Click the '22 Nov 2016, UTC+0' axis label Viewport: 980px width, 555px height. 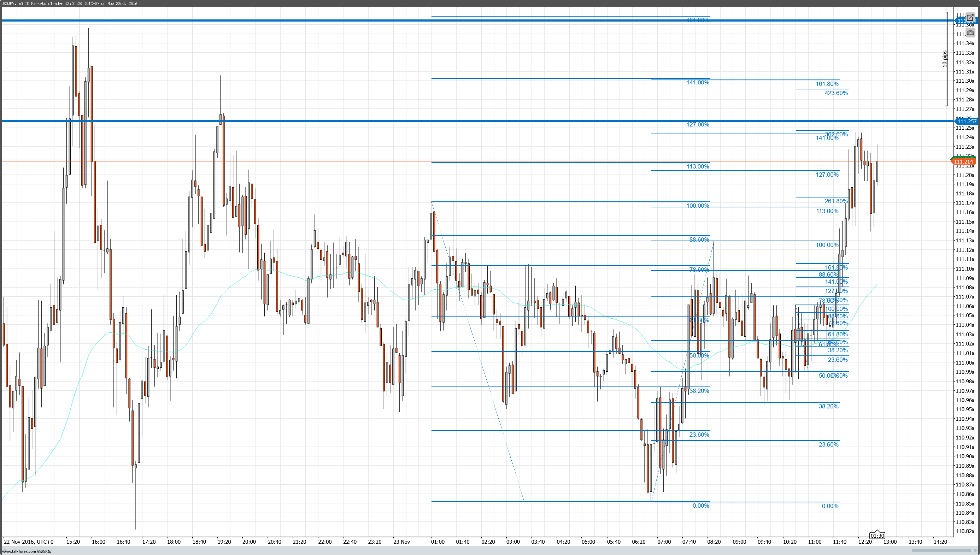[29, 542]
